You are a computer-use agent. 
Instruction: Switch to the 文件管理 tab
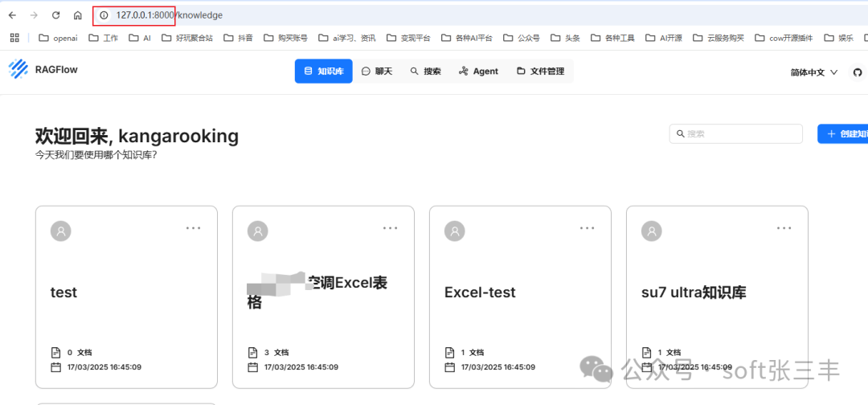[x=540, y=72]
